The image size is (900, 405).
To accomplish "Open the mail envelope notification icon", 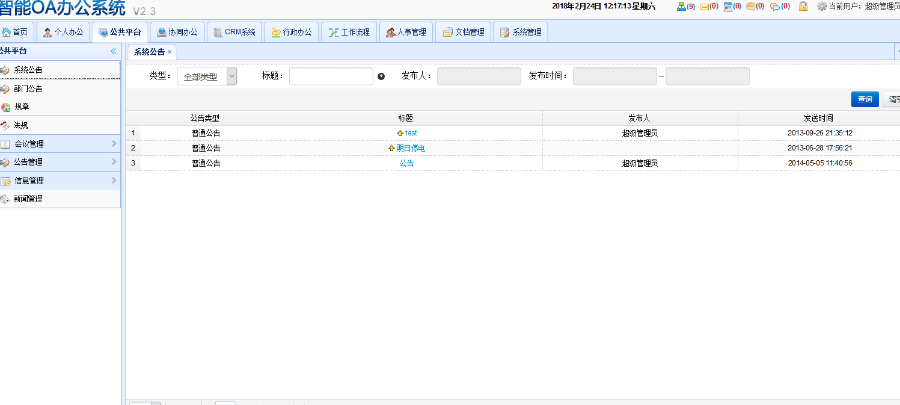I will (x=704, y=6).
